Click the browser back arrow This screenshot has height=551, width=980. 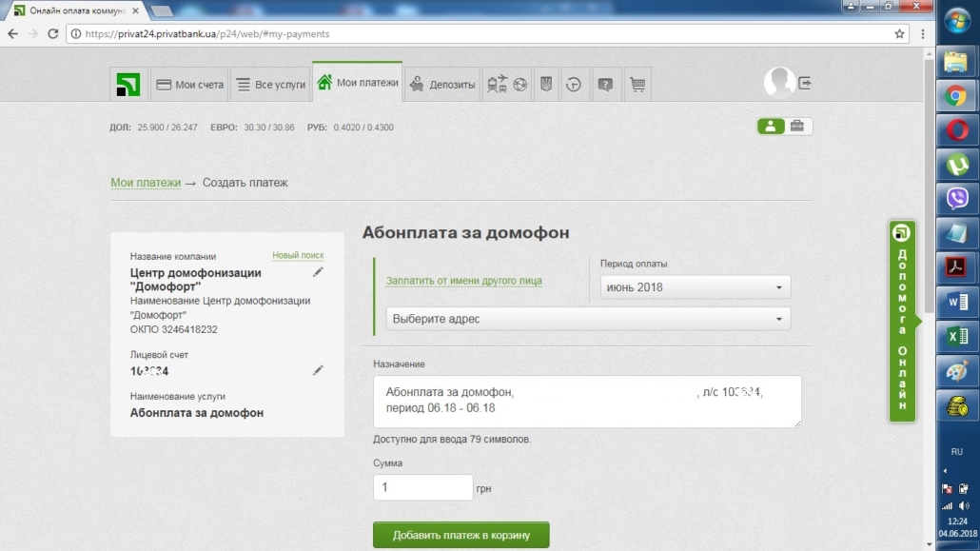click(x=13, y=33)
